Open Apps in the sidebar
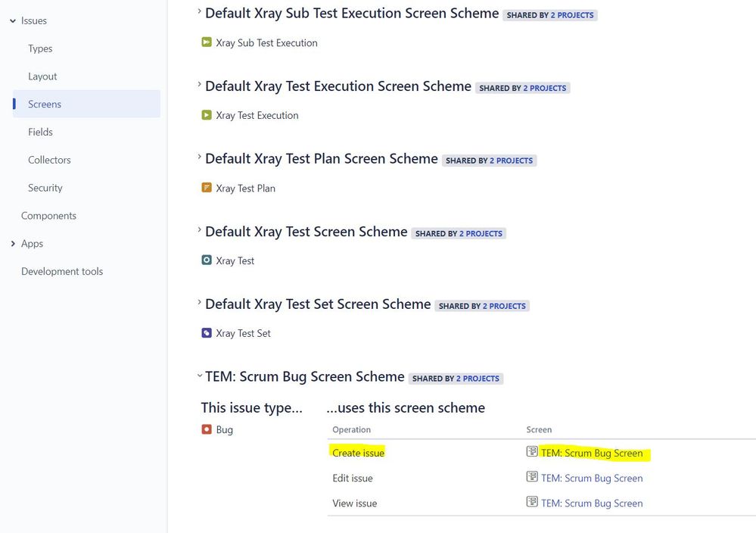756x533 pixels. pos(33,244)
